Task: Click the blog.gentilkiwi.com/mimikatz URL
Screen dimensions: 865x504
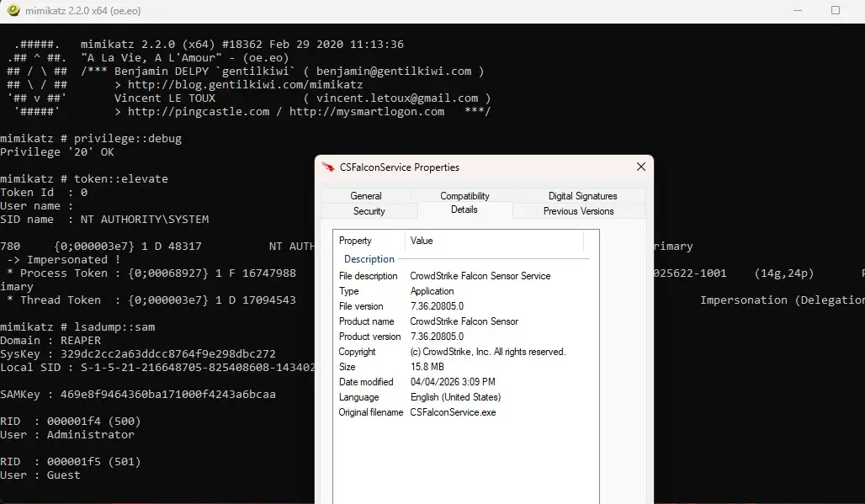Action: [x=245, y=84]
